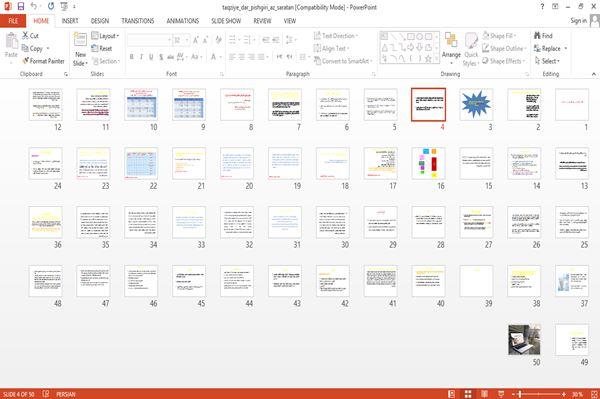Click Sign in link
This screenshot has height=399, width=600.
[x=578, y=21]
